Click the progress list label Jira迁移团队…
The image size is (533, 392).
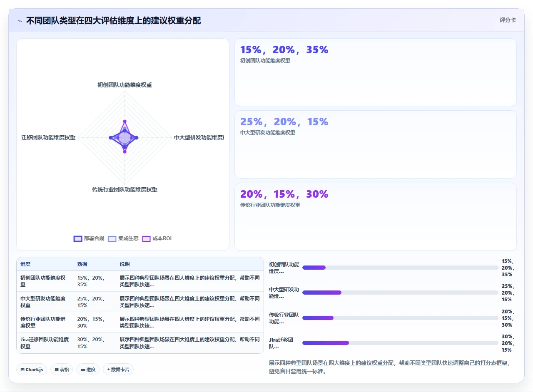pos(281,343)
